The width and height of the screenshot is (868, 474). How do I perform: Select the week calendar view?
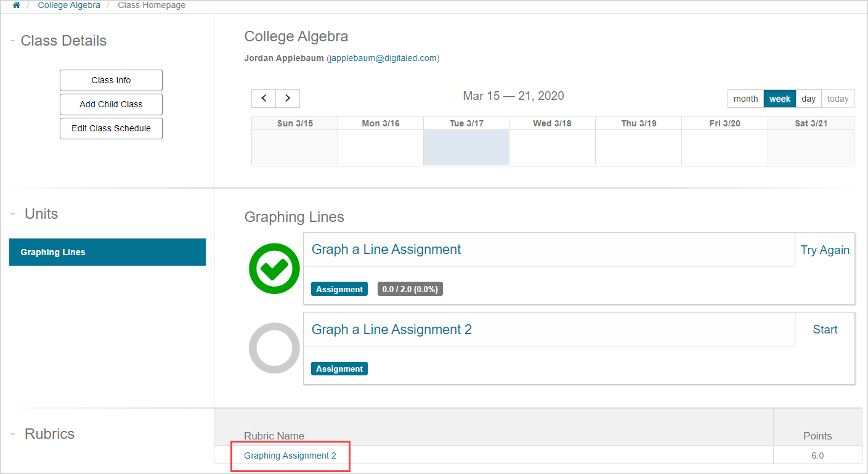click(x=779, y=99)
